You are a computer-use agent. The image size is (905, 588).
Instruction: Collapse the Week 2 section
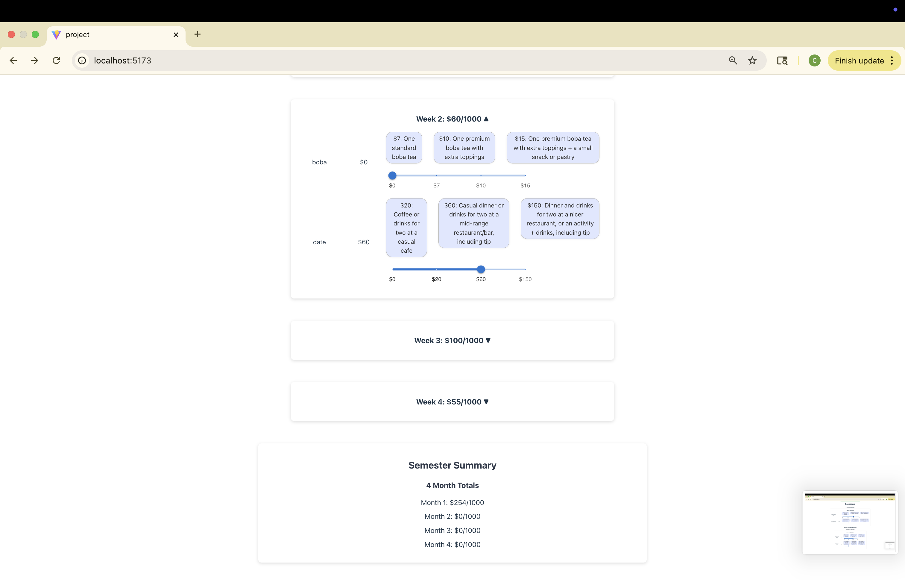coord(452,119)
